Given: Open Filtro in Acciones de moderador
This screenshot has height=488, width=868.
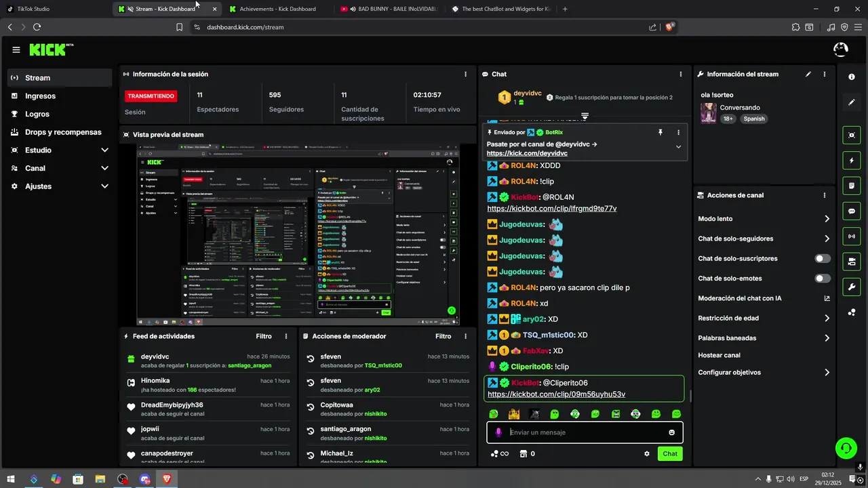Looking at the screenshot, I should (x=443, y=336).
